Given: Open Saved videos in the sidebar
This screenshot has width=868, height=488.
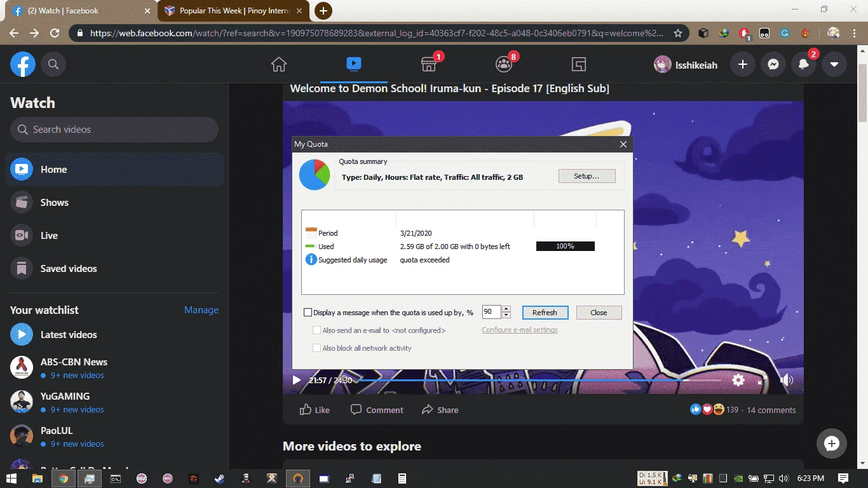Looking at the screenshot, I should (114, 269).
